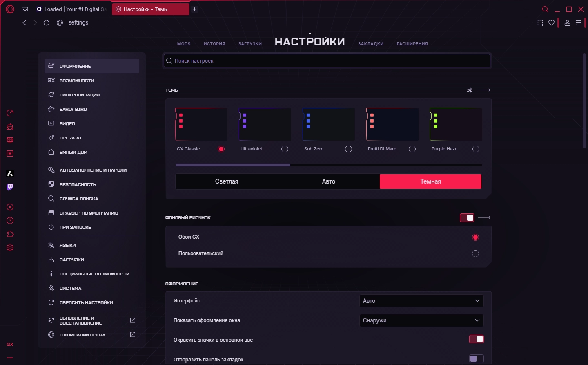Image resolution: width=588 pixels, height=365 pixels.
Task: Go to Безопасность settings section
Action: pos(92,184)
